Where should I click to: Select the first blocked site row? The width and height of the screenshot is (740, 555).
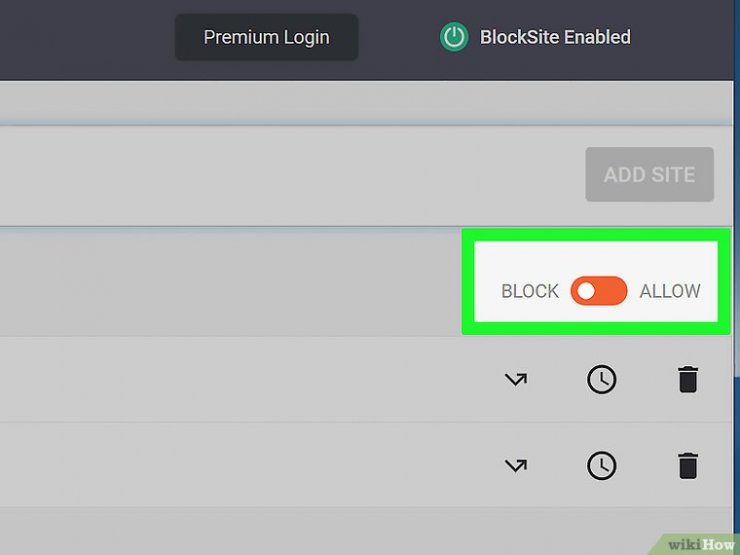(x=366, y=379)
